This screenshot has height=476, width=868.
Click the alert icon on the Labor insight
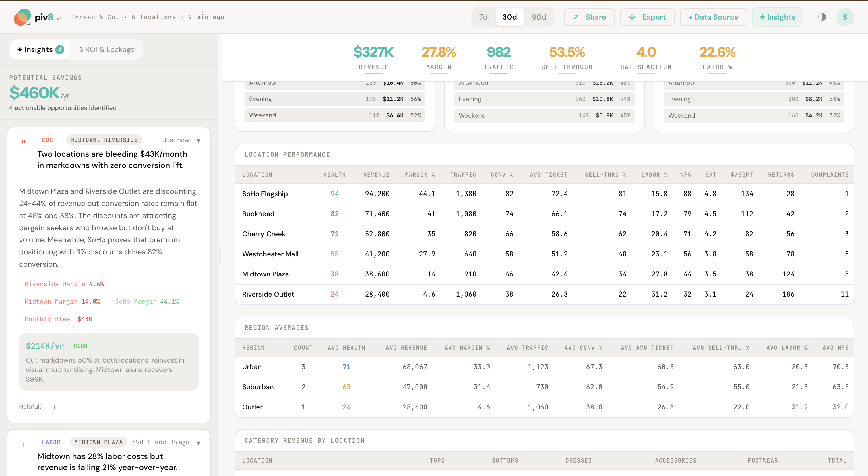click(23, 445)
